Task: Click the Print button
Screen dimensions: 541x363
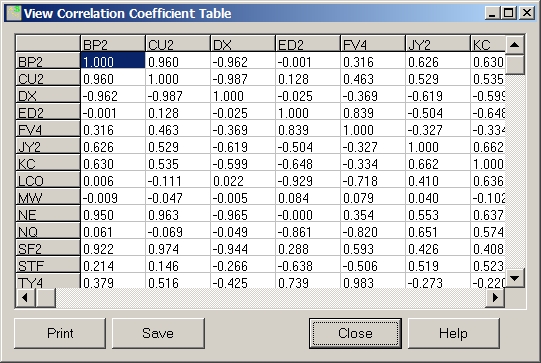Action: point(60,333)
